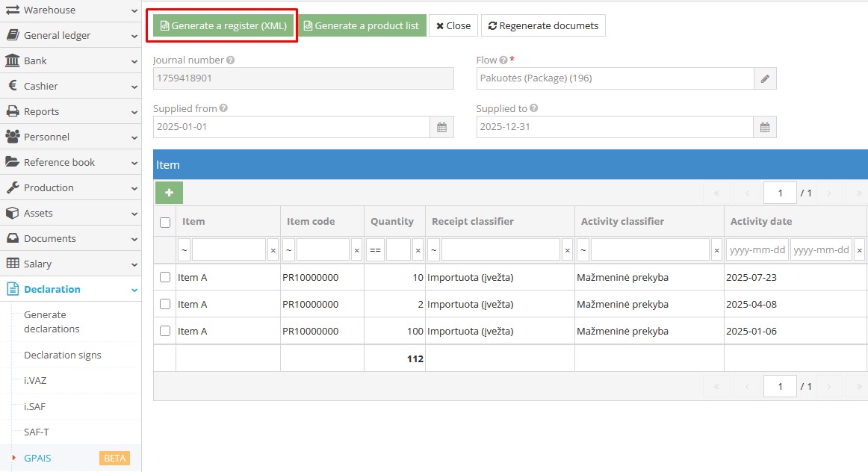Open calendar picker for Supplied from date
The image size is (868, 472).
tap(441, 127)
